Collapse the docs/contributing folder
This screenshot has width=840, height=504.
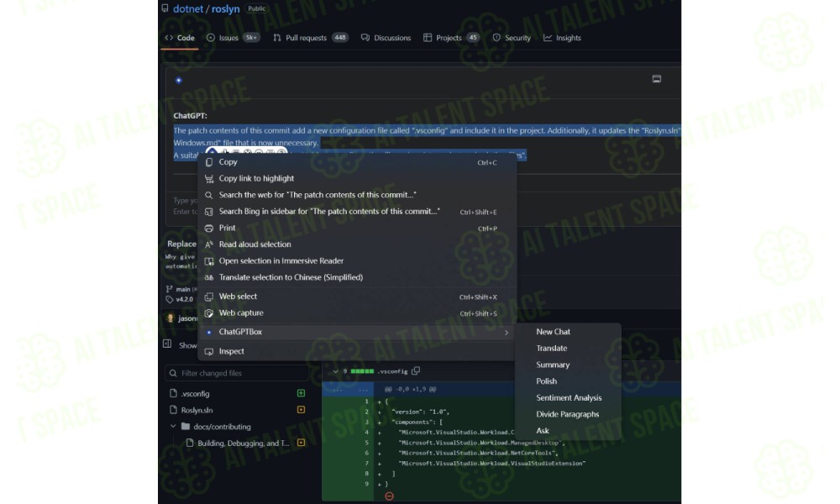tap(173, 427)
